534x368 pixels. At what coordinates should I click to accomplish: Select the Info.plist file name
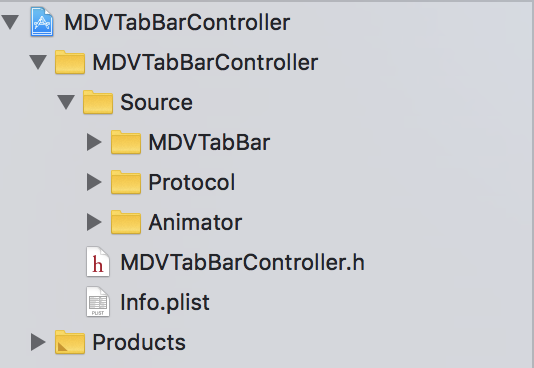pos(165,302)
